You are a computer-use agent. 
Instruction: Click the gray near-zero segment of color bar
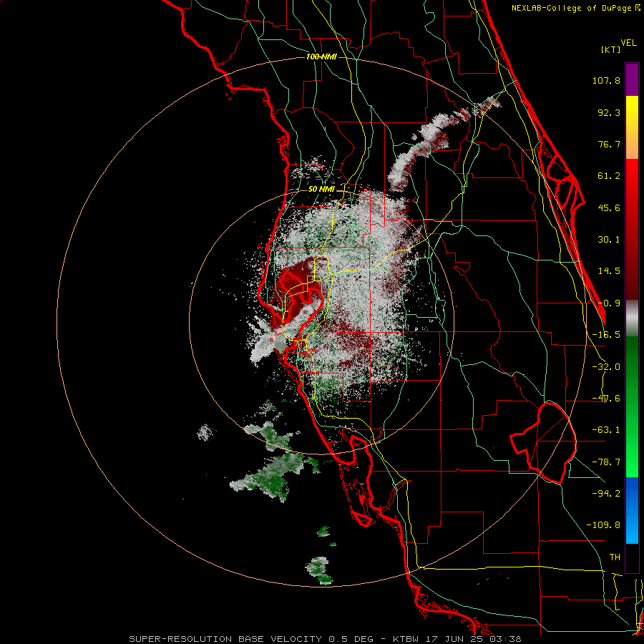pos(632,318)
